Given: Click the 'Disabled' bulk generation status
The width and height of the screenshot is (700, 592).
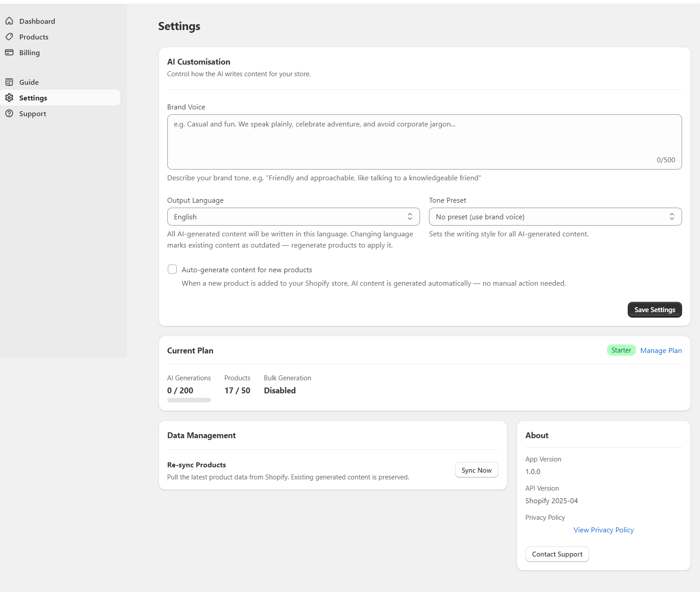Looking at the screenshot, I should point(280,391).
